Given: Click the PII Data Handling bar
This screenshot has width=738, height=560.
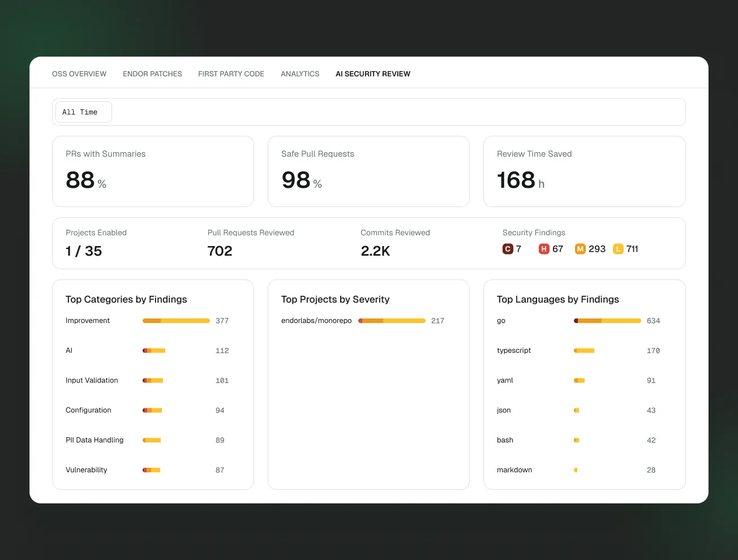Looking at the screenshot, I should pos(152,440).
